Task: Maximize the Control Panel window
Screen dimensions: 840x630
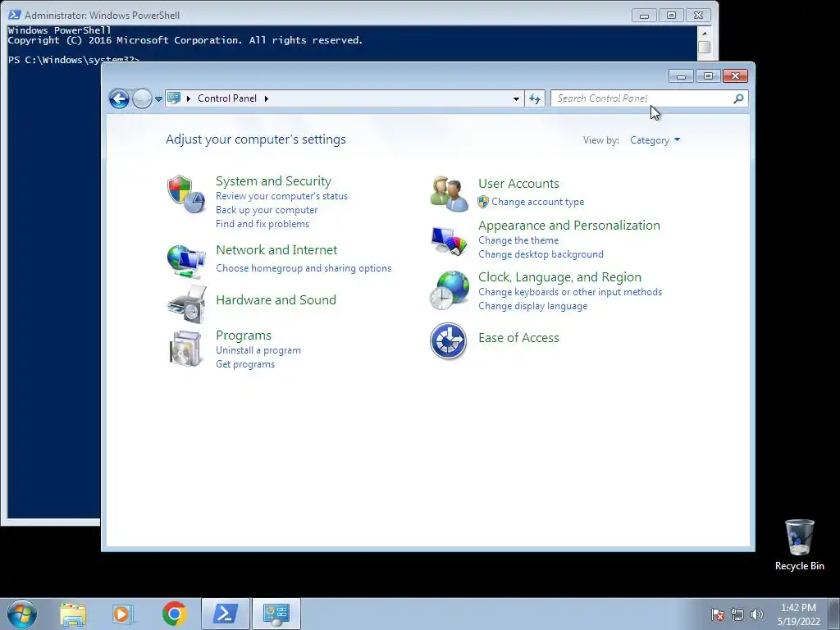Action: tap(708, 76)
